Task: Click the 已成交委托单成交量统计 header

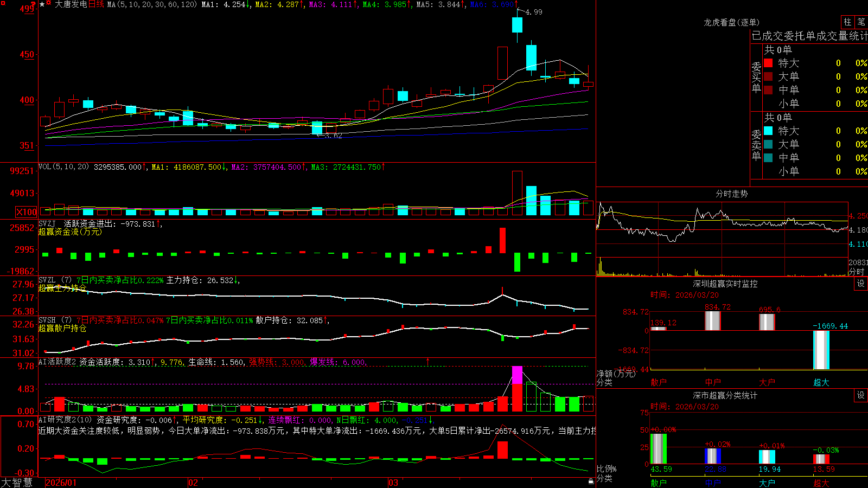Action: click(x=809, y=36)
